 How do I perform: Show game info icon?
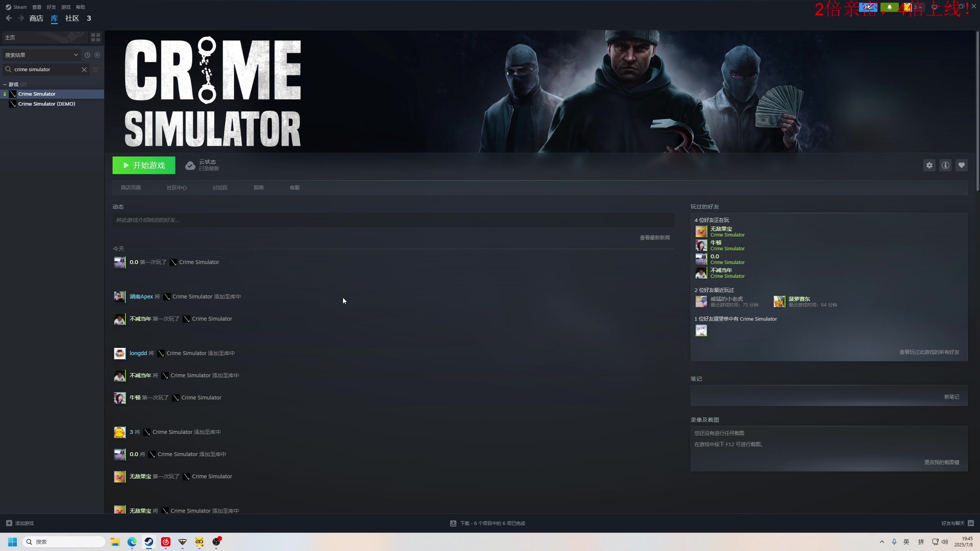pos(946,165)
